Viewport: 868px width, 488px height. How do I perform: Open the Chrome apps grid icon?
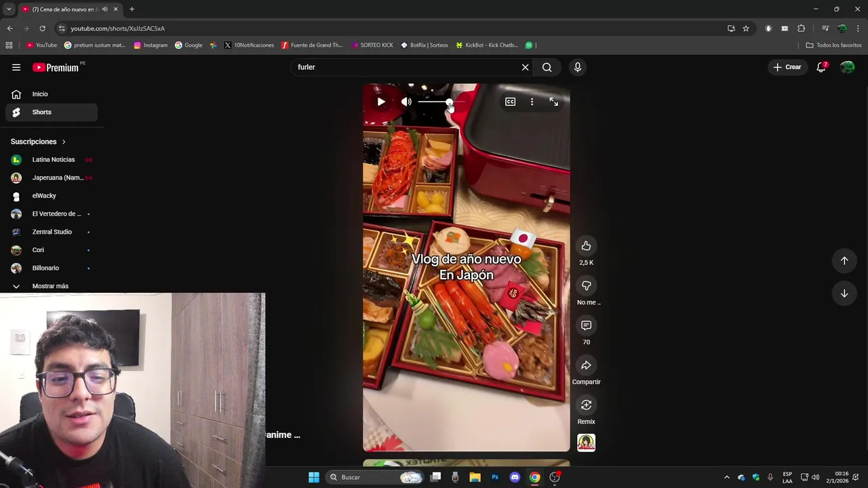(9, 45)
